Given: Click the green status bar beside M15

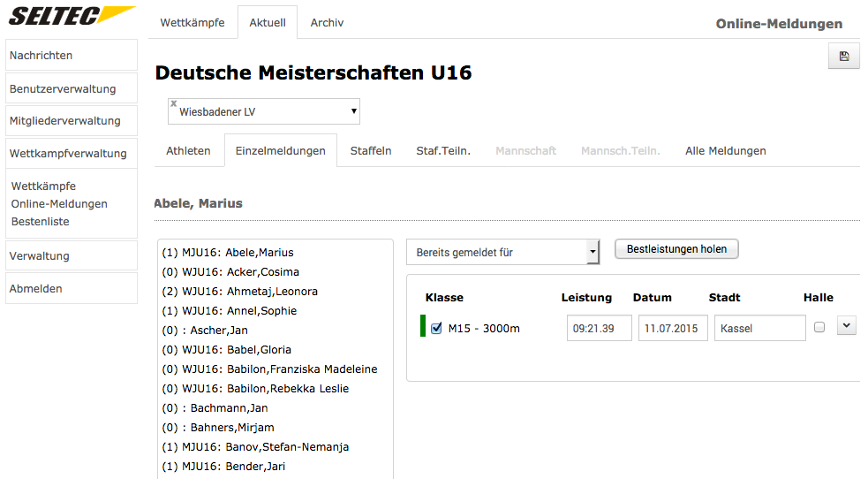Looking at the screenshot, I should [x=423, y=326].
